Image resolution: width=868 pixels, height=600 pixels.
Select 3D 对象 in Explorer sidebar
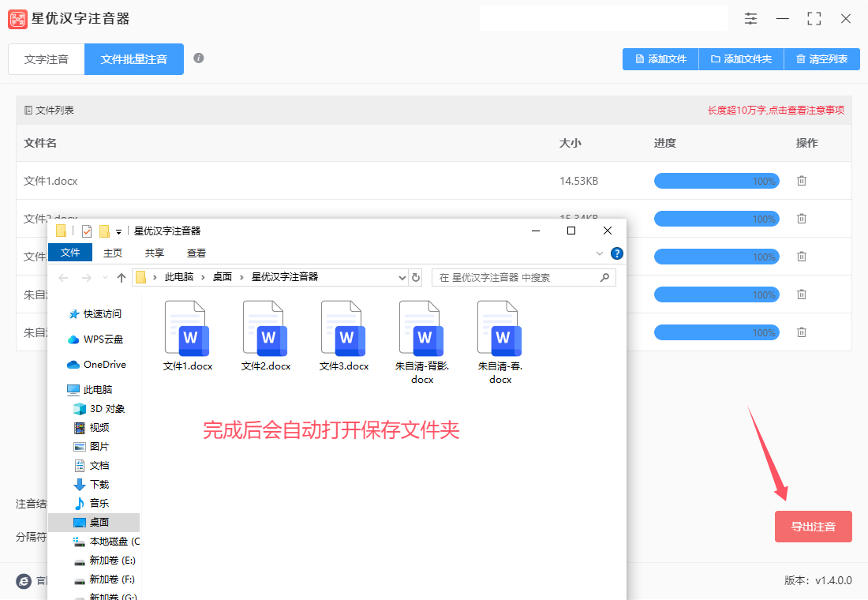point(99,409)
